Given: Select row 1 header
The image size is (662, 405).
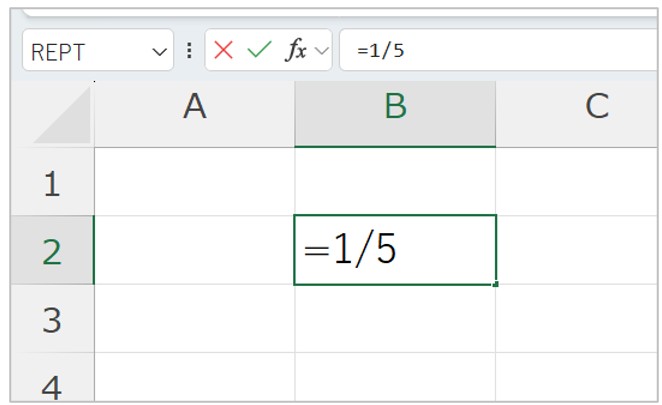Looking at the screenshot, I should (52, 182).
